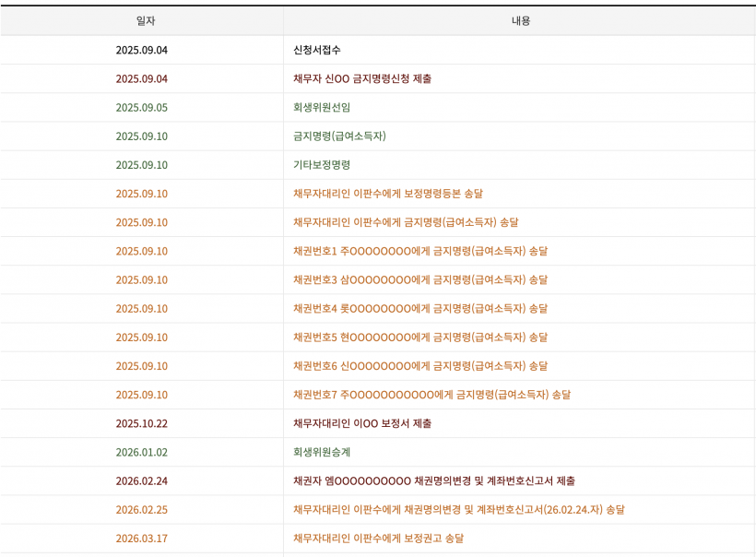Select the 채권번호1 주OOOOOOOO 송달 entry
This screenshot has height=557, width=756.
click(420, 251)
